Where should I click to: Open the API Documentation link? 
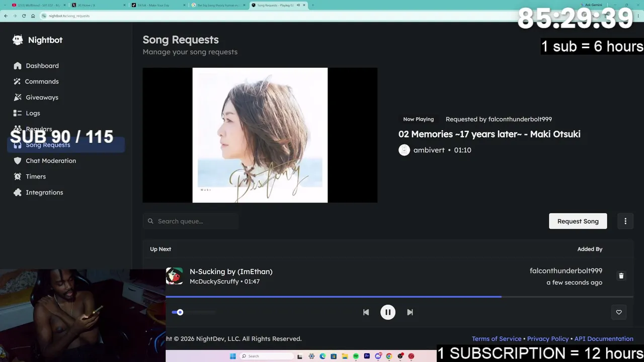(x=604, y=339)
